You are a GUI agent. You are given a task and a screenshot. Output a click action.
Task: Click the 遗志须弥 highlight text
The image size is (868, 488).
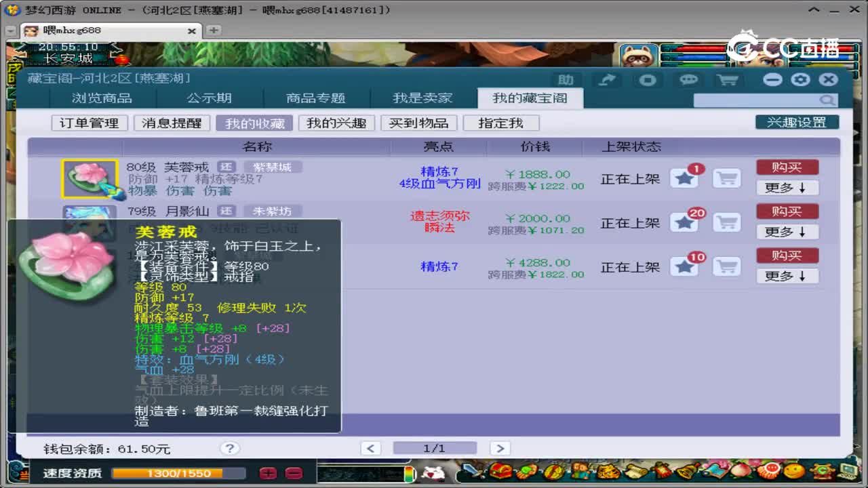[439, 216]
